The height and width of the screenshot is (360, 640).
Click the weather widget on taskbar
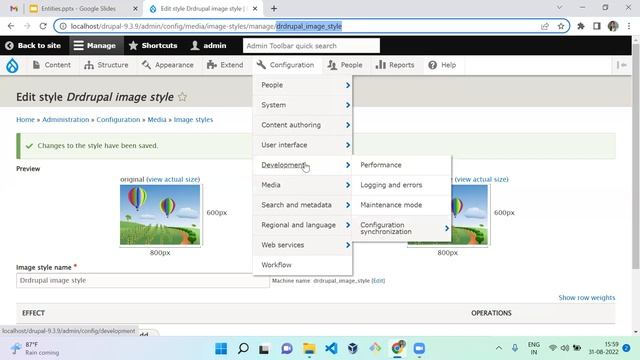coord(35,348)
